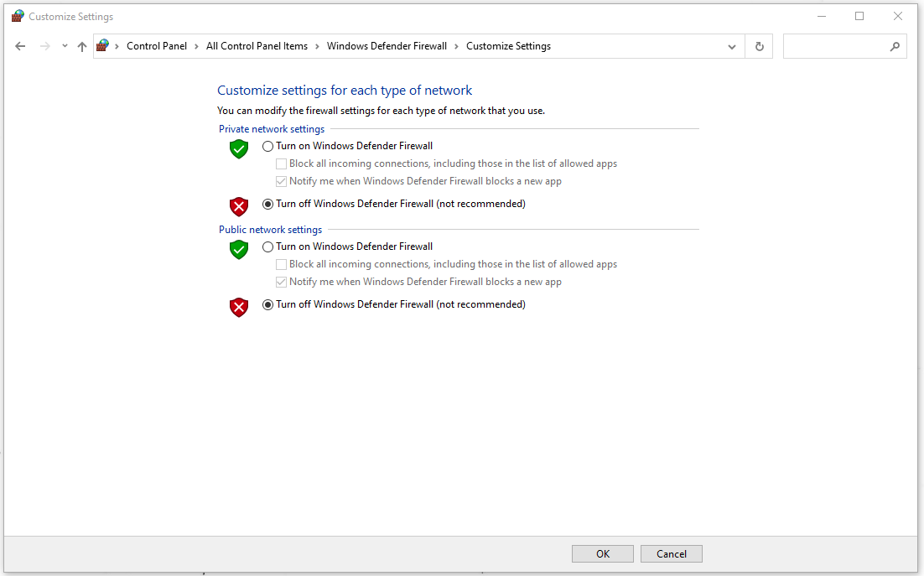924x576 pixels.
Task: Expand chevron after All Control Panel Items
Action: click(317, 46)
